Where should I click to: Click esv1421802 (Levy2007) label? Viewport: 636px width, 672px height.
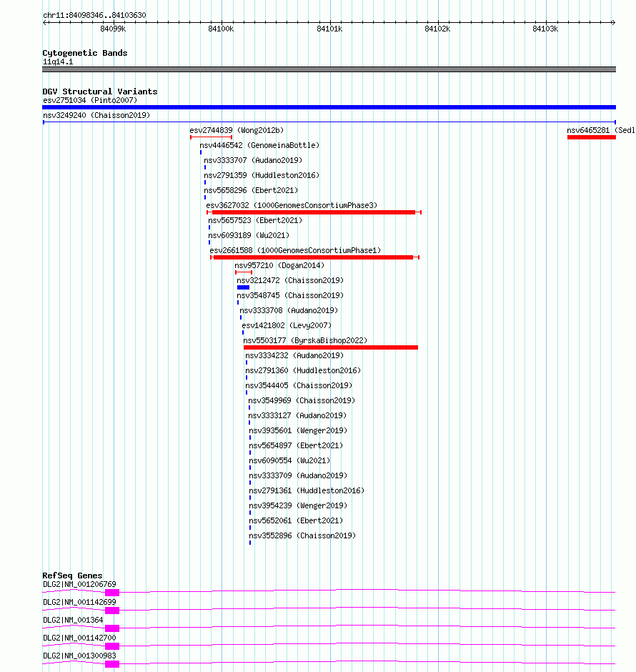287,325
